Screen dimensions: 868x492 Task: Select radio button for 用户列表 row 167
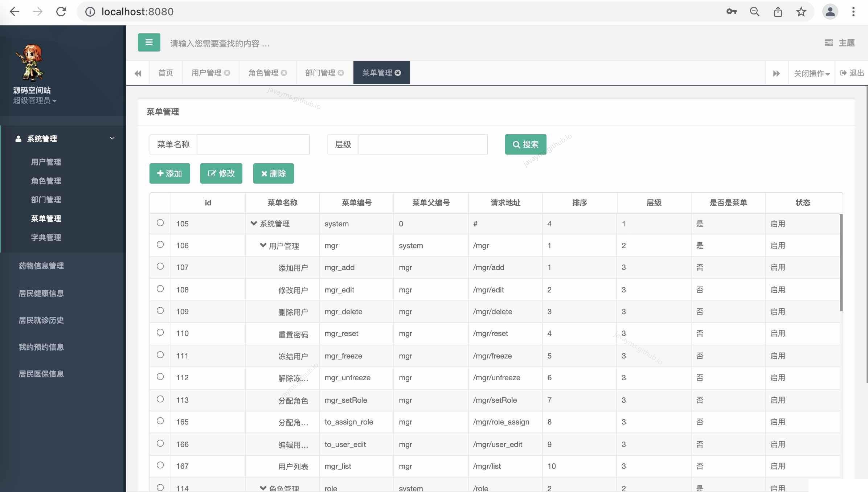click(160, 465)
